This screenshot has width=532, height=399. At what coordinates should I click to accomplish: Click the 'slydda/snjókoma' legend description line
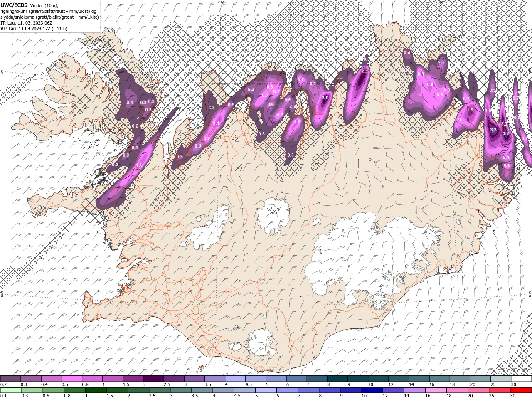click(50, 17)
